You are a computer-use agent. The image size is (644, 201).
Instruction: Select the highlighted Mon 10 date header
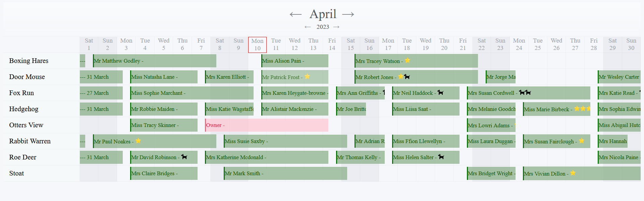(x=257, y=45)
